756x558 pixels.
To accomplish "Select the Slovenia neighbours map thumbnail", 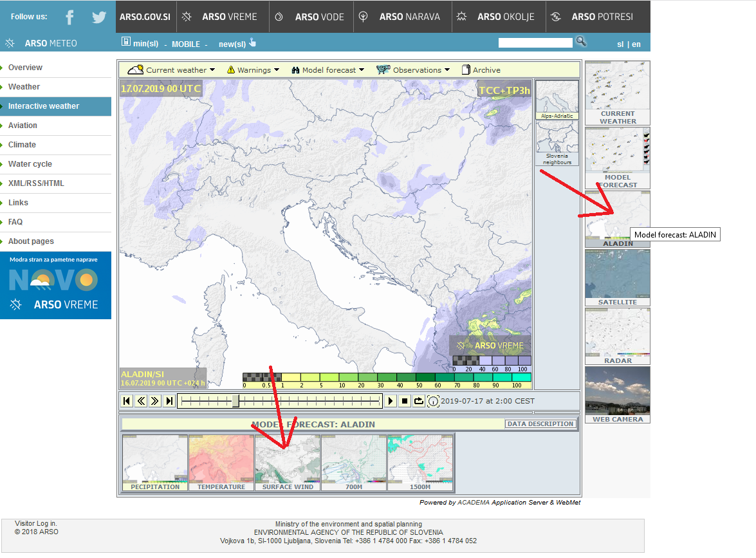I will [557, 144].
